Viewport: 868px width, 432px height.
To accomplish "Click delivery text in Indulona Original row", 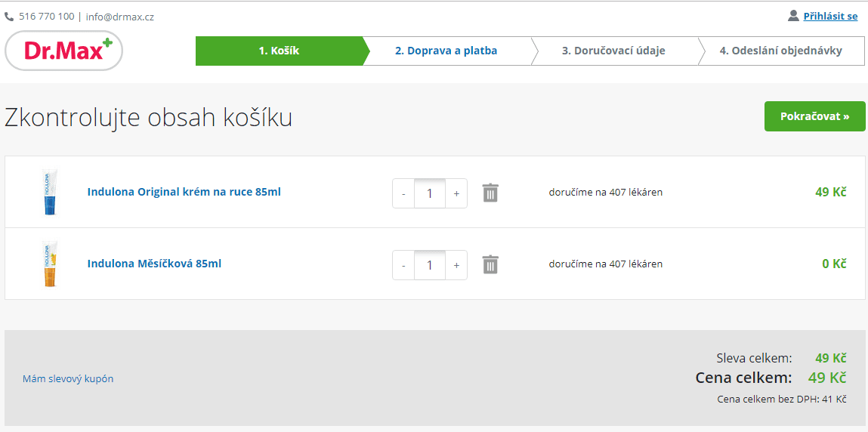I will [x=606, y=193].
